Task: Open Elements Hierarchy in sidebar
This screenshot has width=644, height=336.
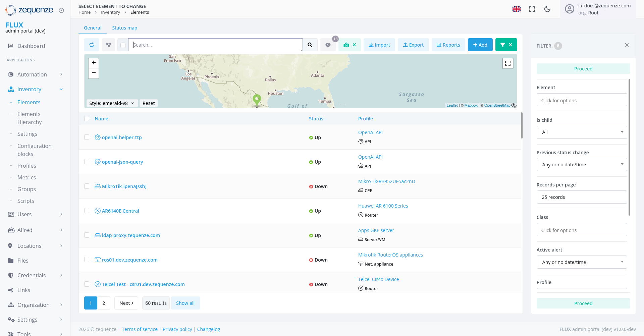Action: pos(30,118)
